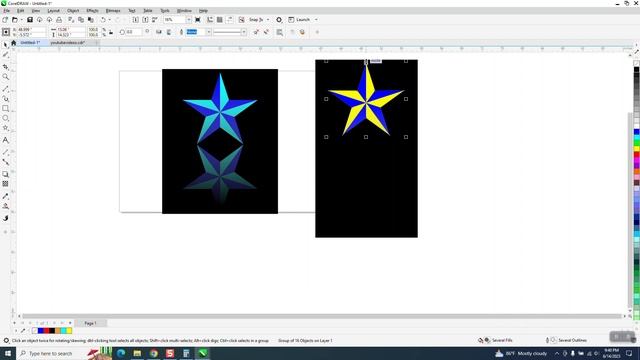Select the Parallel Dimension tool
This screenshot has height=360, width=640.
tap(5, 152)
